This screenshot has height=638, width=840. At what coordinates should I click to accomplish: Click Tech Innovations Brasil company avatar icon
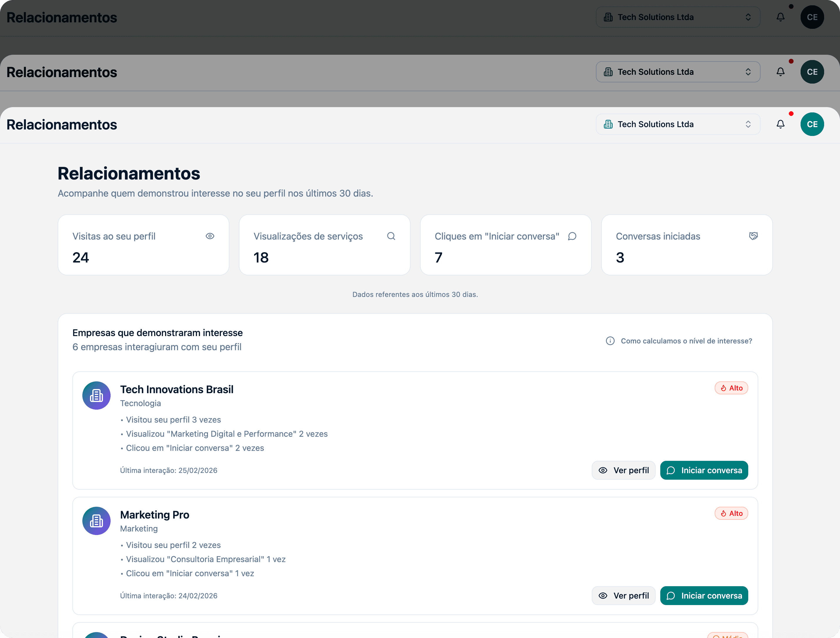96,396
